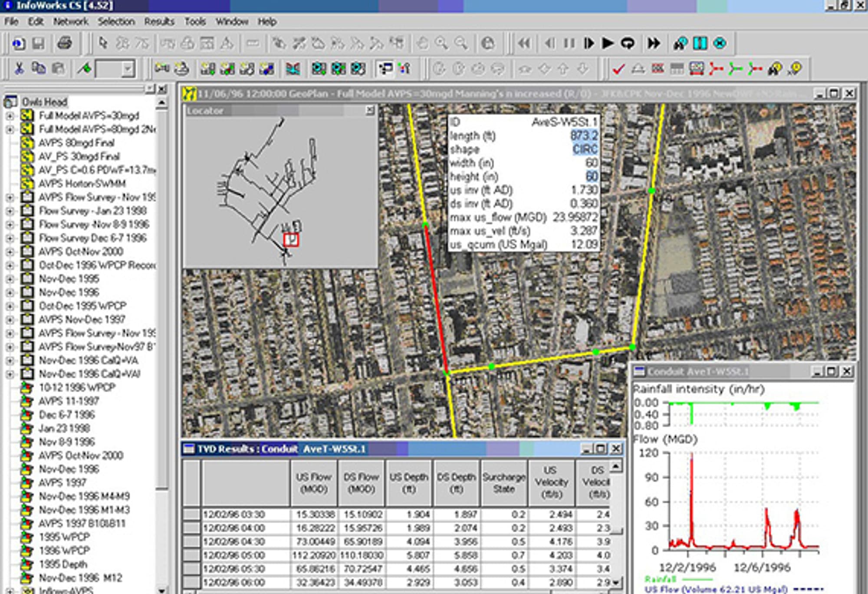Click the Surcharge State column header
This screenshot has height=594, width=868.
[504, 483]
